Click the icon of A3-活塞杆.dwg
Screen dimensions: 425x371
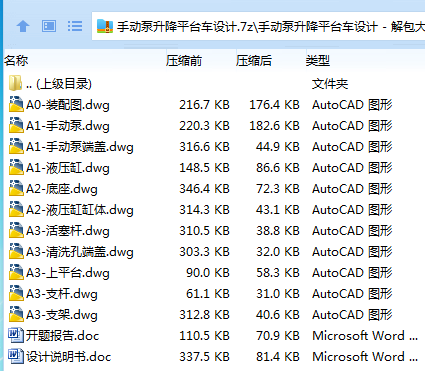[x=16, y=230]
